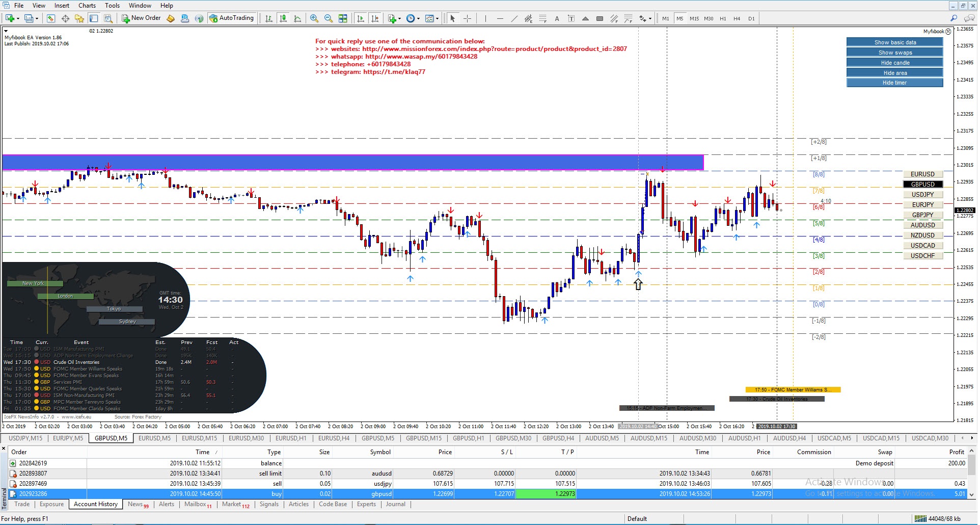
Task: Open the Charts menu
Action: pos(87,6)
